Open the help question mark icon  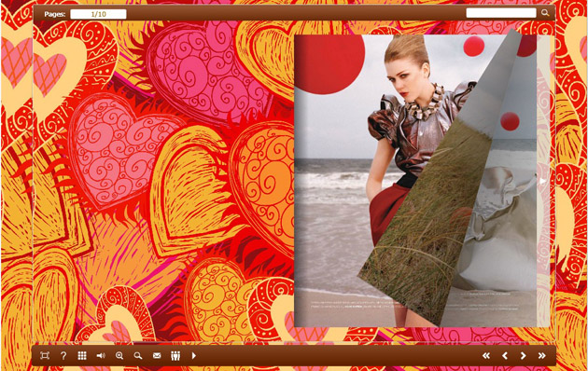(63, 356)
